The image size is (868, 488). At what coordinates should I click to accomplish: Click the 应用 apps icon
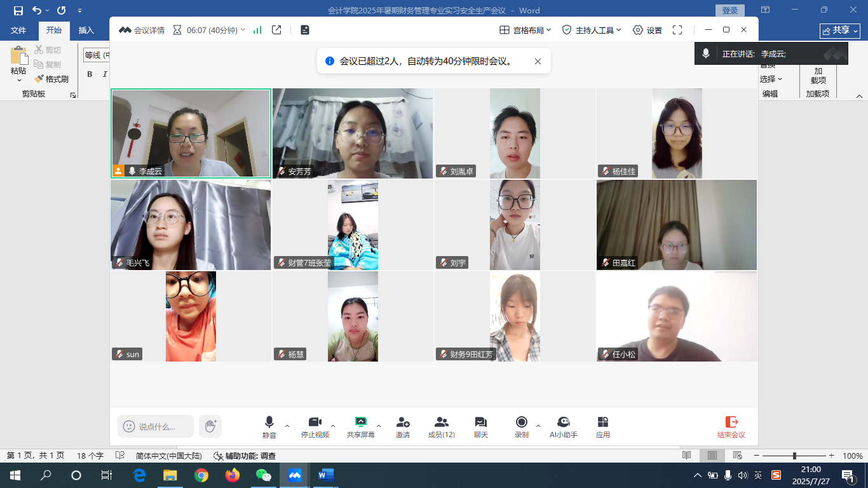pos(602,423)
